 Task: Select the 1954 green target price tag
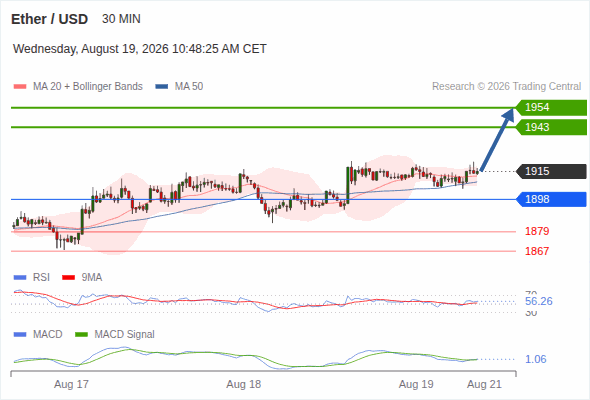551,108
